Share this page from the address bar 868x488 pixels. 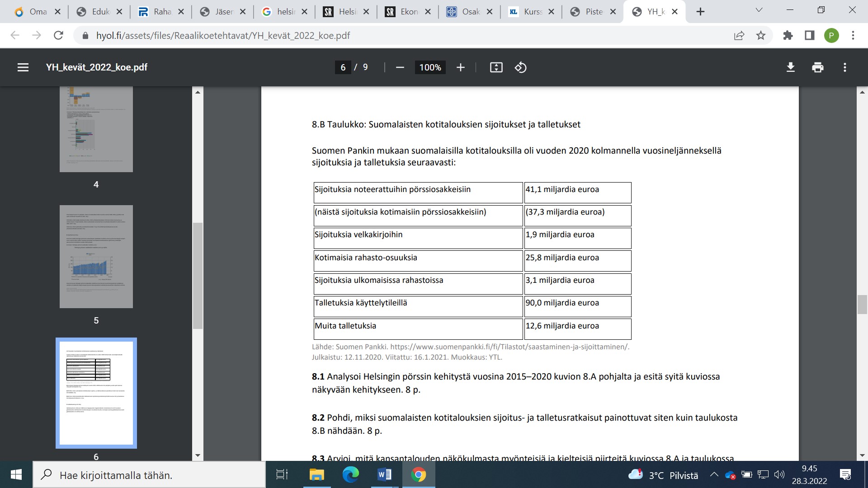739,35
